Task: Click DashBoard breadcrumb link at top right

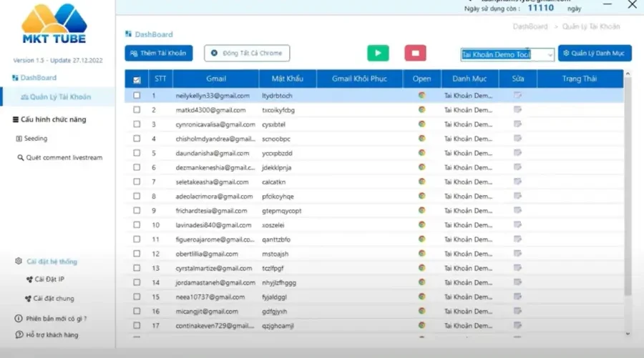Action: point(530,26)
